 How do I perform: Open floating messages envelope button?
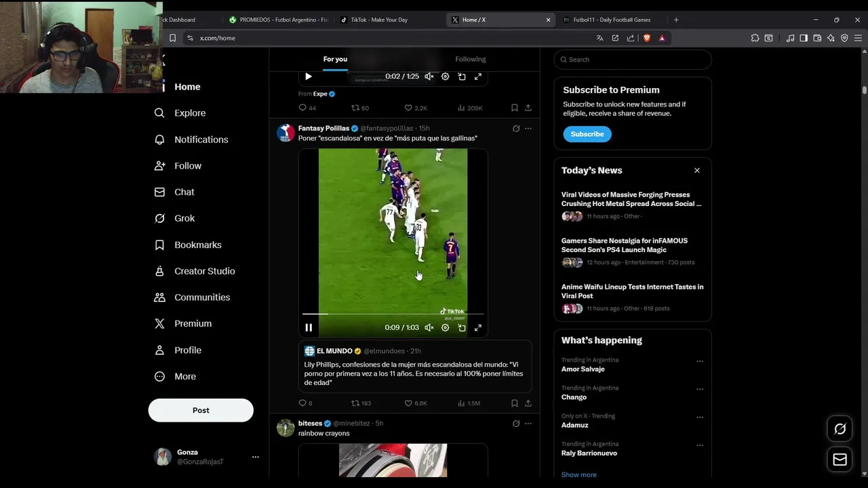(840, 460)
